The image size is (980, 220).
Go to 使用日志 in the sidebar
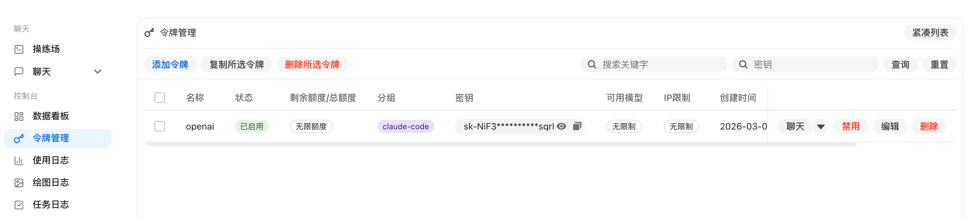(51, 160)
